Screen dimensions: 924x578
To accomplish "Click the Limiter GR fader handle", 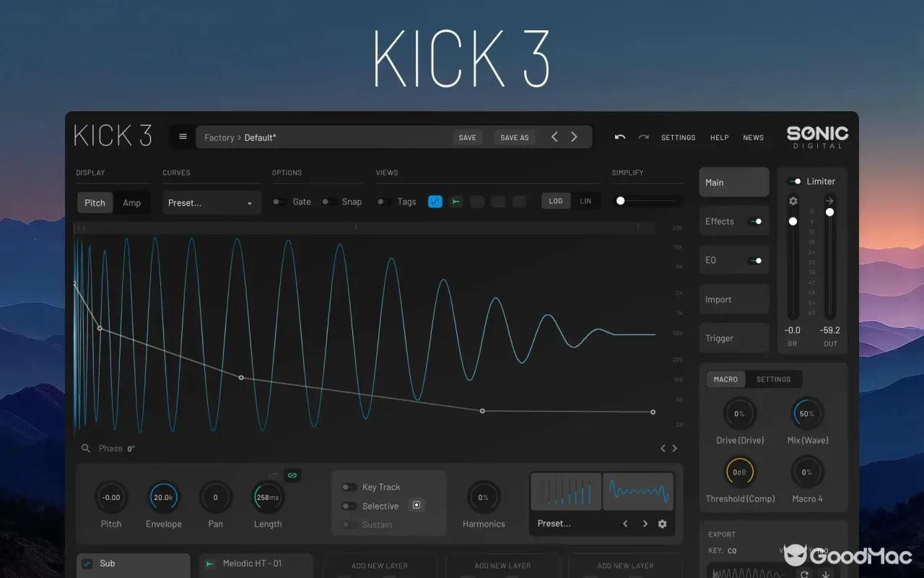I will tap(793, 221).
